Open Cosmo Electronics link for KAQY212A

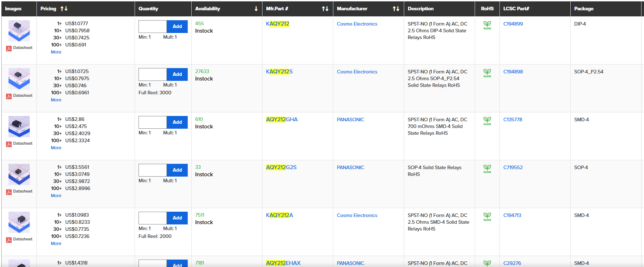pos(357,215)
